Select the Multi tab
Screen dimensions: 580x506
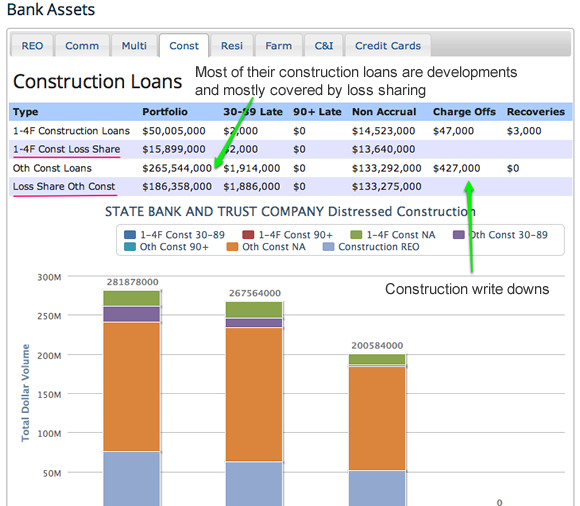(134, 46)
